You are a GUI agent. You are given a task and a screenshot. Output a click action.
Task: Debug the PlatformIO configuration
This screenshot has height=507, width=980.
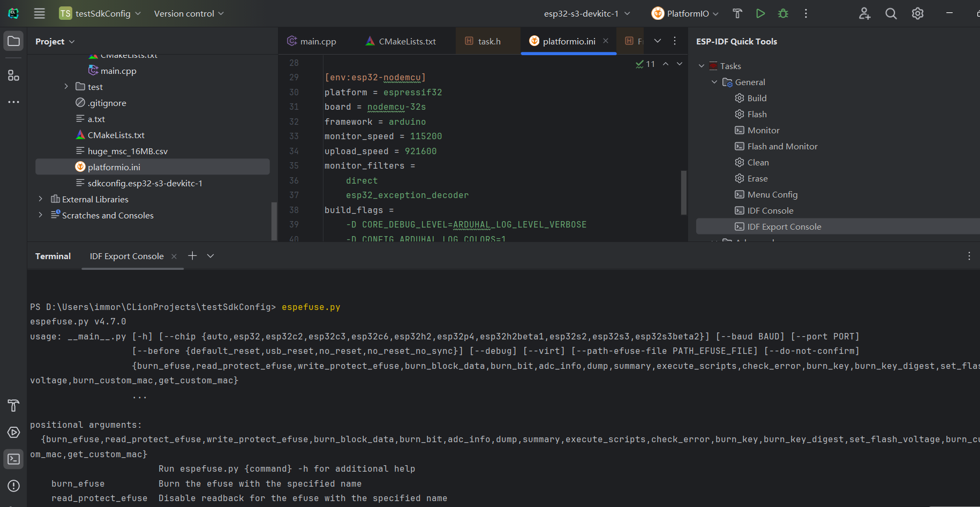[x=783, y=13]
